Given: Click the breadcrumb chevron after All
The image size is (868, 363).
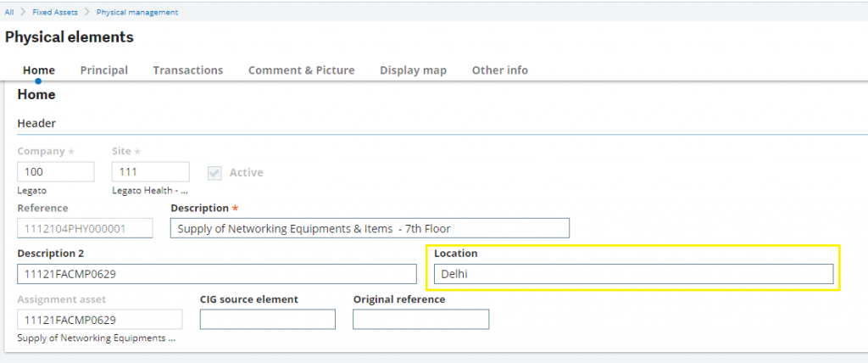Looking at the screenshot, I should [x=23, y=12].
